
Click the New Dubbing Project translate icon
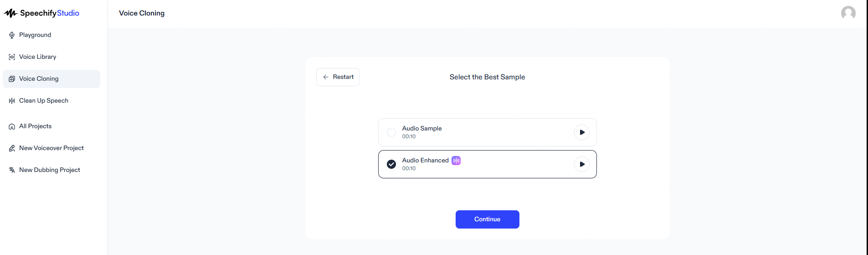click(12, 170)
